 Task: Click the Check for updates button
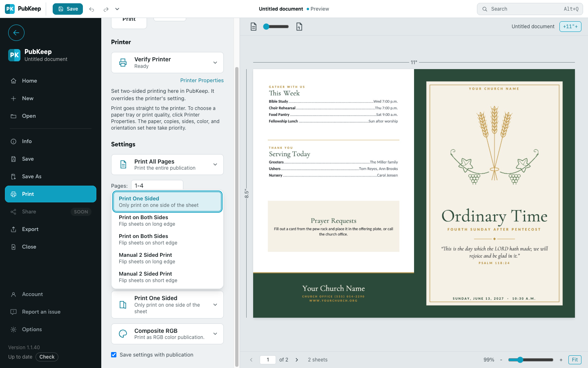coord(47,357)
